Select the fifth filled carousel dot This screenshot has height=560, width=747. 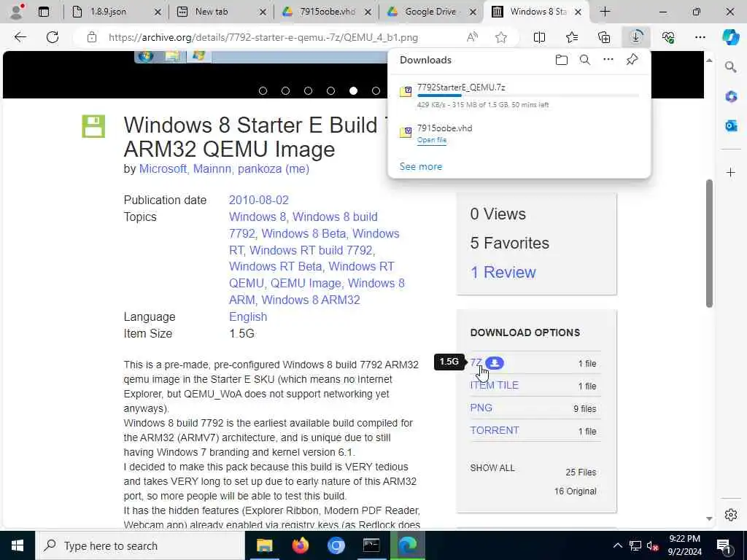[x=353, y=90]
